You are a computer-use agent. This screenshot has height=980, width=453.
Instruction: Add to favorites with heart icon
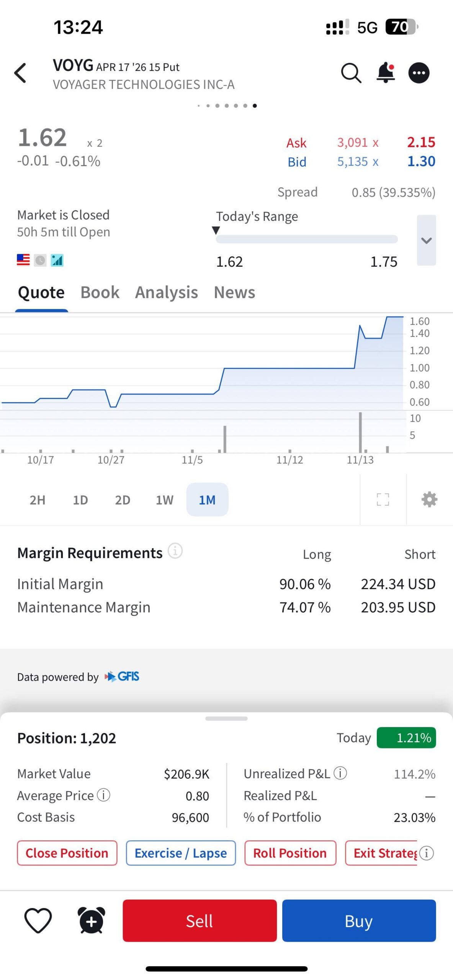38,920
